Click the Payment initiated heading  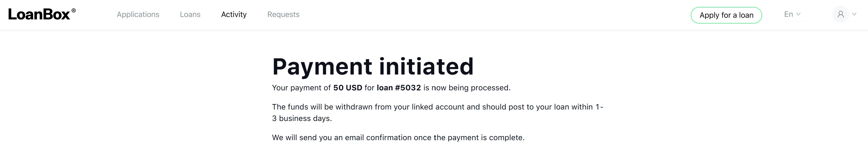click(x=373, y=66)
